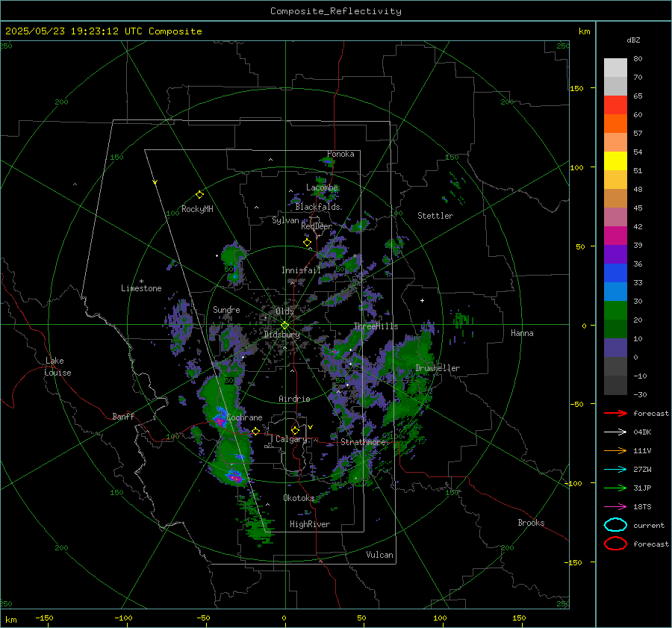Click the bright yellow 51-54 dBZ swatch
The image size is (672, 628).
[x=615, y=161]
